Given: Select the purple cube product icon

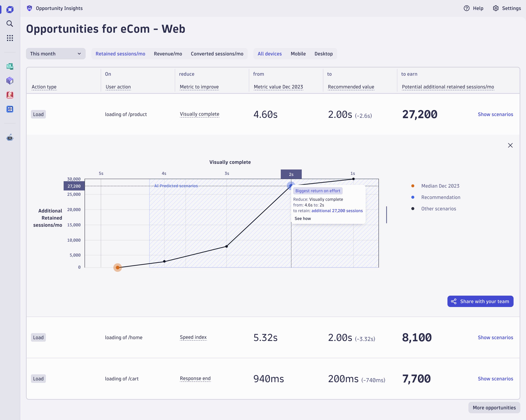Looking at the screenshot, I should pyautogui.click(x=10, y=81).
